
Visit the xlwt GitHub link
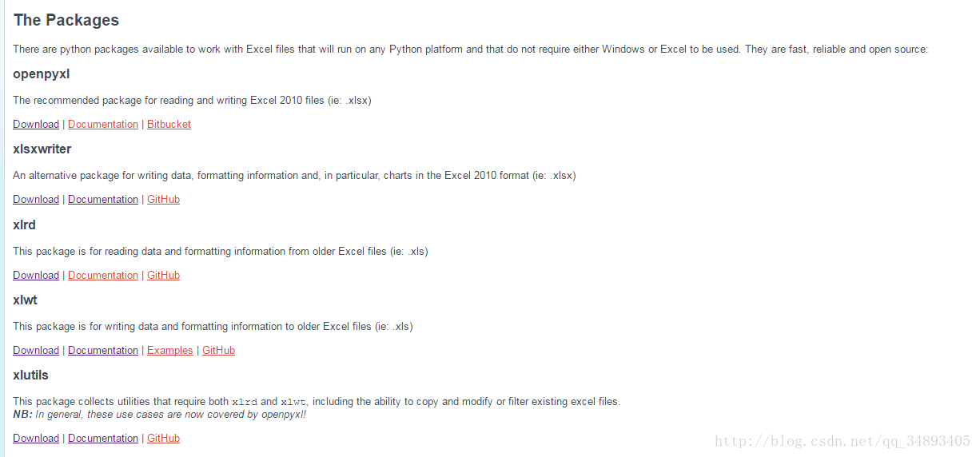[x=218, y=350]
